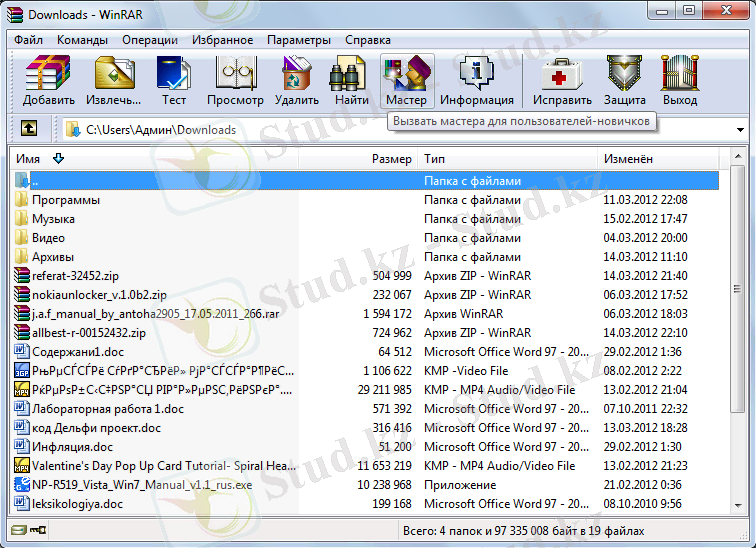Viewport: 756px width, 548px height.
Task: Open the Файл menu
Action: (28, 40)
